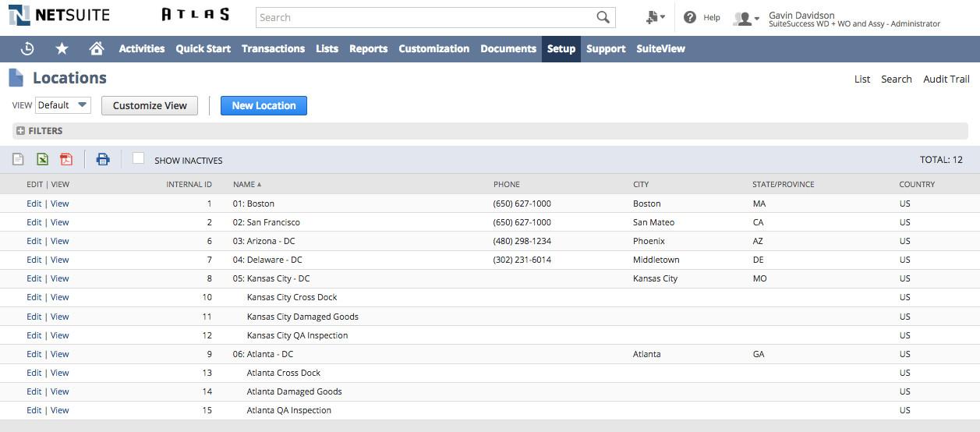The width and height of the screenshot is (980, 432).
Task: Open the Reports menu
Action: (x=369, y=48)
